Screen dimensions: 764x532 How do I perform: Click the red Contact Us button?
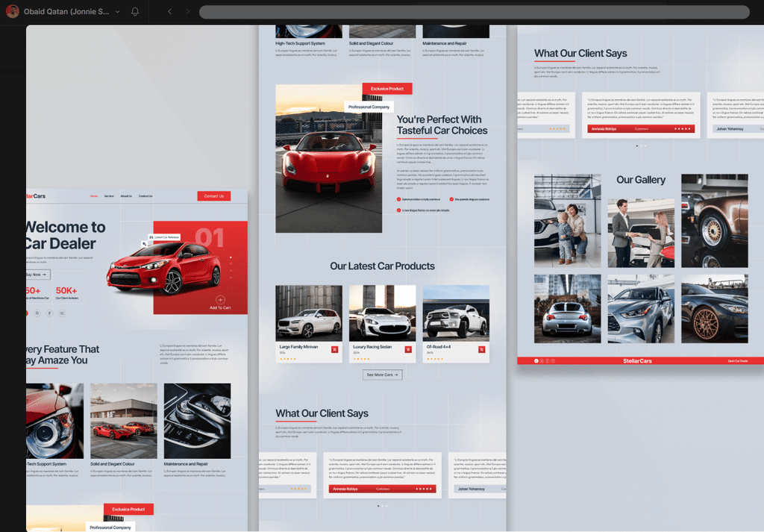click(x=214, y=195)
